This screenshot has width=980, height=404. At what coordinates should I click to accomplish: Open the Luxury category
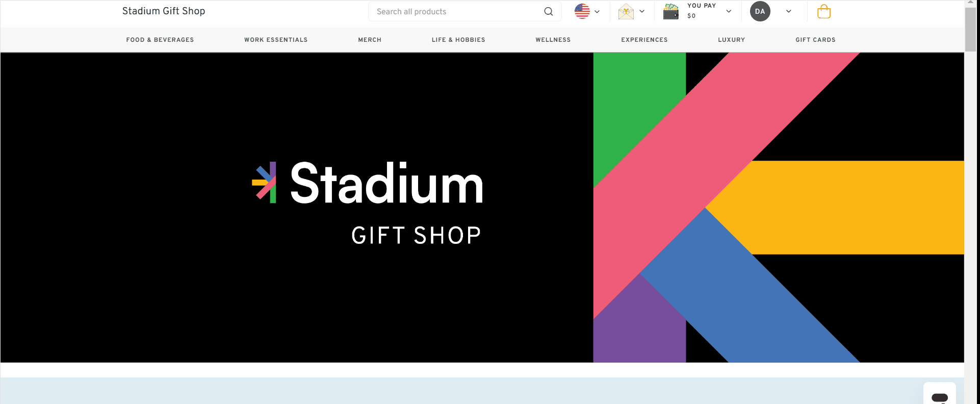click(732, 40)
